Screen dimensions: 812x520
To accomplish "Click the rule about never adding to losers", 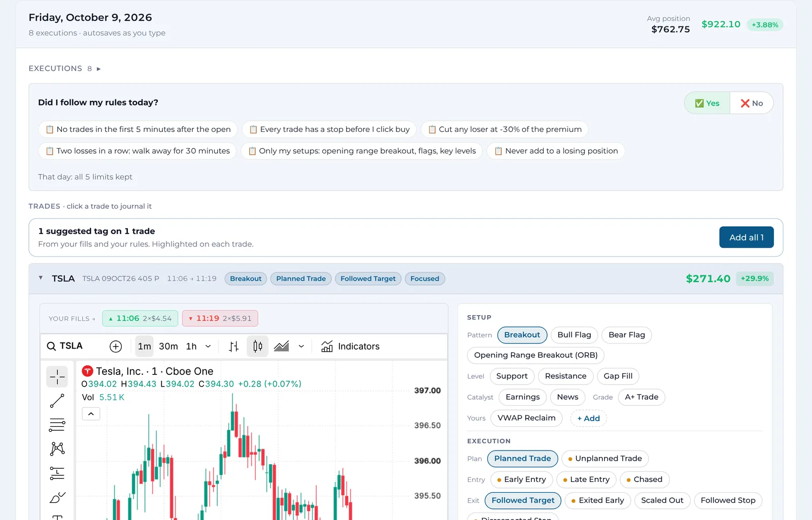I will pyautogui.click(x=556, y=151).
